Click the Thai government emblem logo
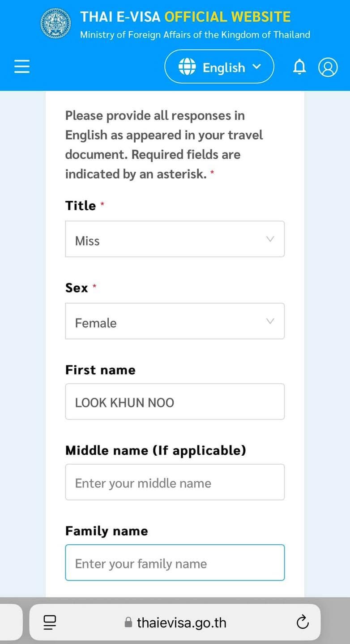350x644 pixels. [56, 23]
